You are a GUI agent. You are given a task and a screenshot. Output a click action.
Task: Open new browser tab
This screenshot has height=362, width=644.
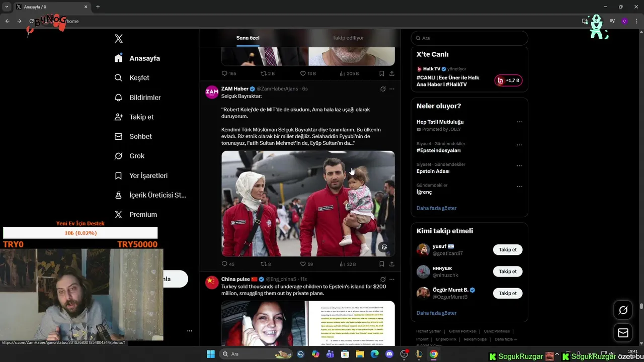(98, 7)
